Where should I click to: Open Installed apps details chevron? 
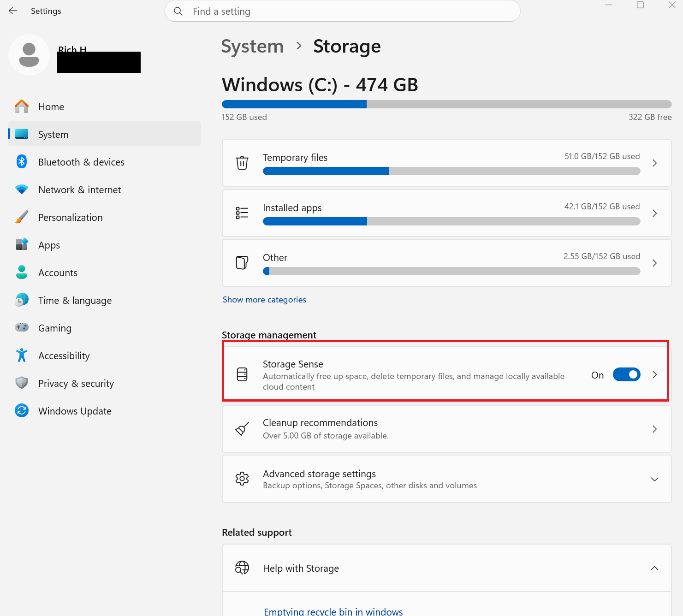[x=654, y=213]
